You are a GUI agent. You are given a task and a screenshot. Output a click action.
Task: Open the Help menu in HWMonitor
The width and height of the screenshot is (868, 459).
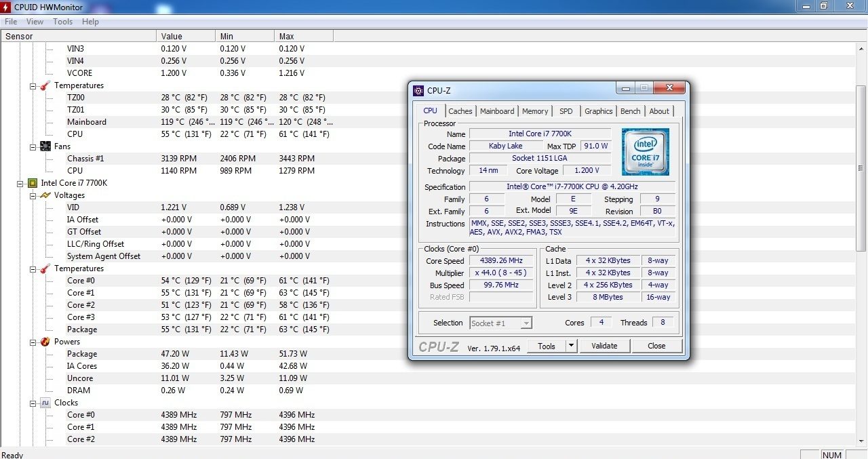pos(90,22)
